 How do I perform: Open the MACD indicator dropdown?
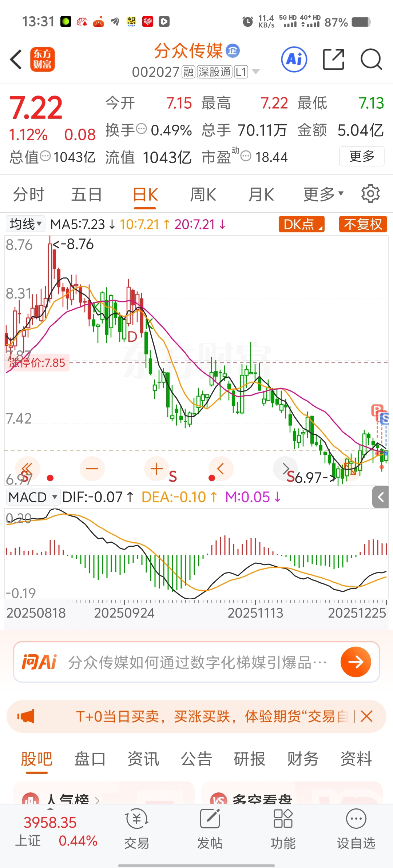(33, 497)
